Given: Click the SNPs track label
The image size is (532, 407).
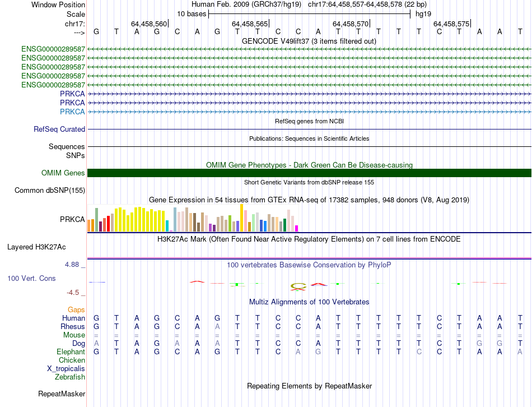Looking at the screenshot, I should [76, 155].
